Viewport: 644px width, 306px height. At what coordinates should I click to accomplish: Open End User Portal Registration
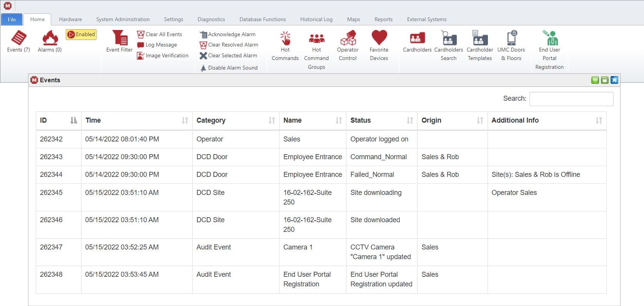(550, 38)
